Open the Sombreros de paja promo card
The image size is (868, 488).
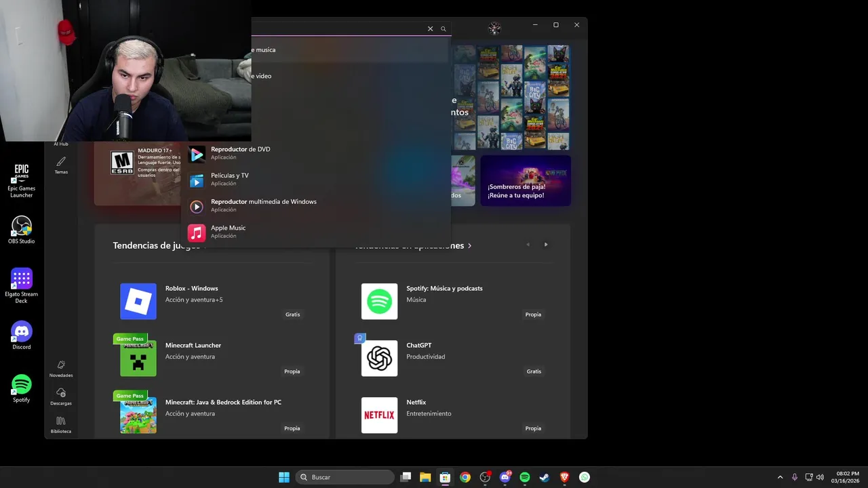click(x=526, y=180)
